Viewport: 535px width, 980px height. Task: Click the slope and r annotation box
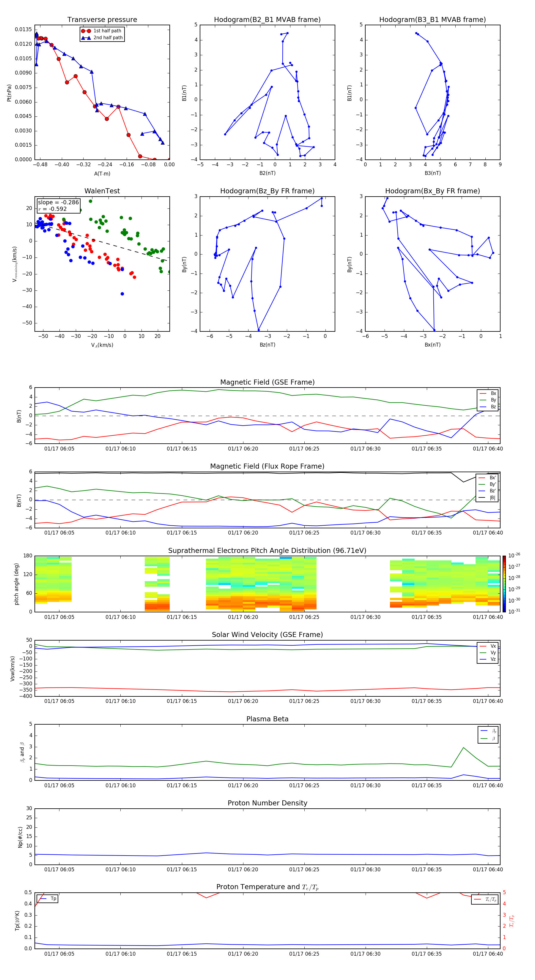[x=58, y=206]
